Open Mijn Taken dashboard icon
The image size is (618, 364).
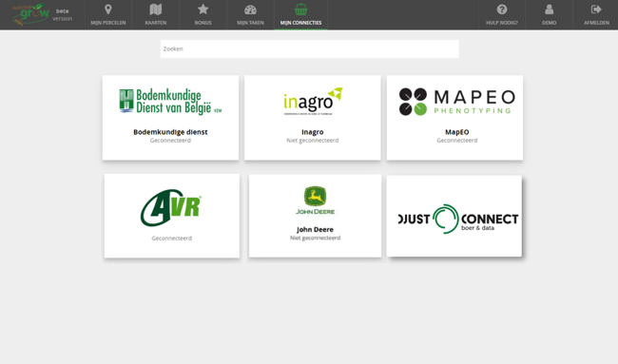[x=250, y=10]
